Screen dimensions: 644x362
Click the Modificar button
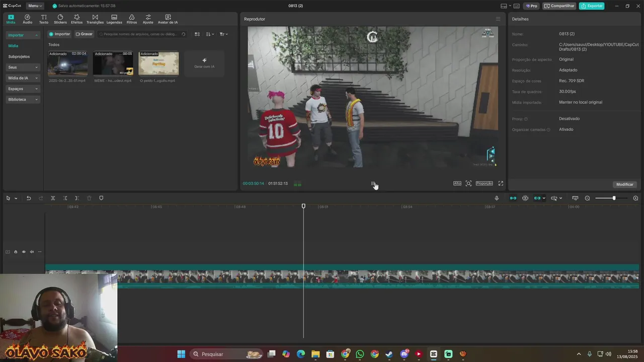625,185
